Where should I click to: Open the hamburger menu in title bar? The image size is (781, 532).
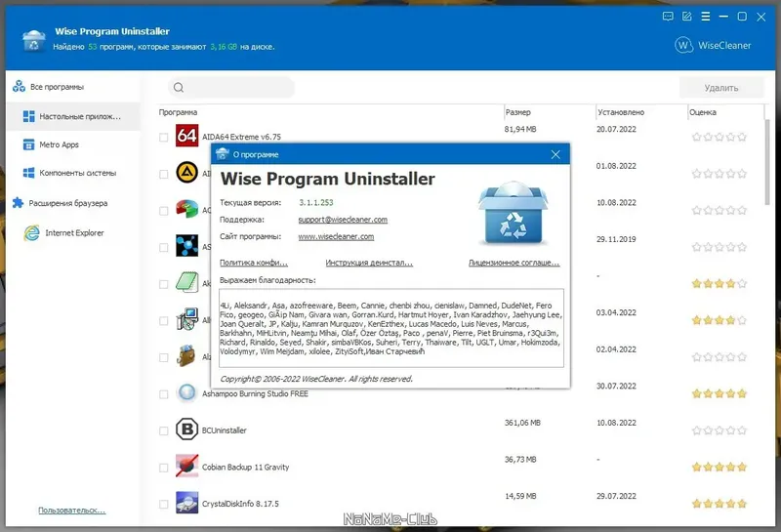[x=706, y=17]
